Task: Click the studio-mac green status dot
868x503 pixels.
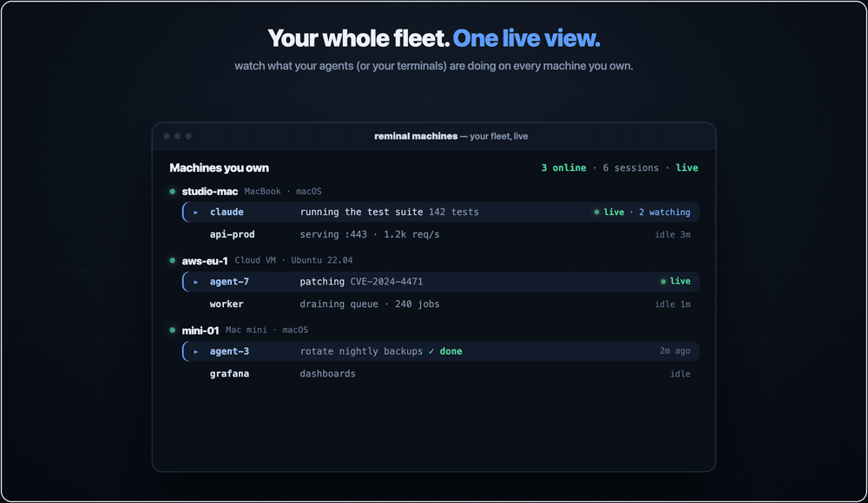Action: [x=172, y=192]
